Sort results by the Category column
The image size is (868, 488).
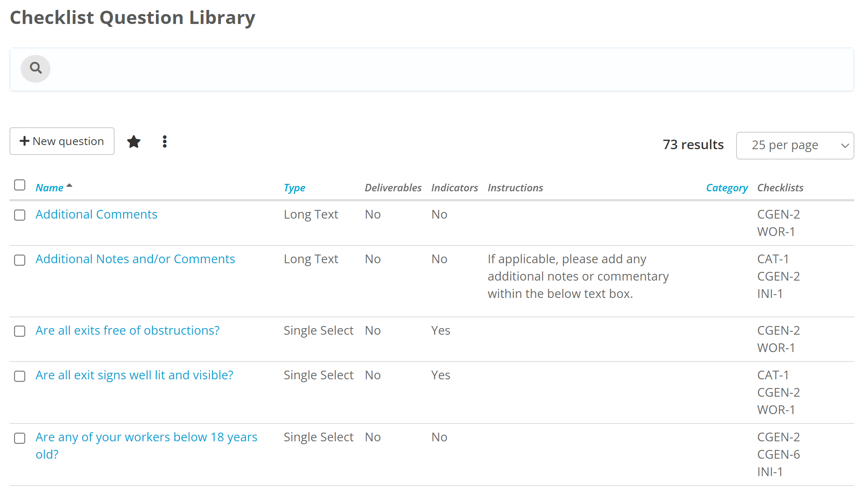coord(727,187)
